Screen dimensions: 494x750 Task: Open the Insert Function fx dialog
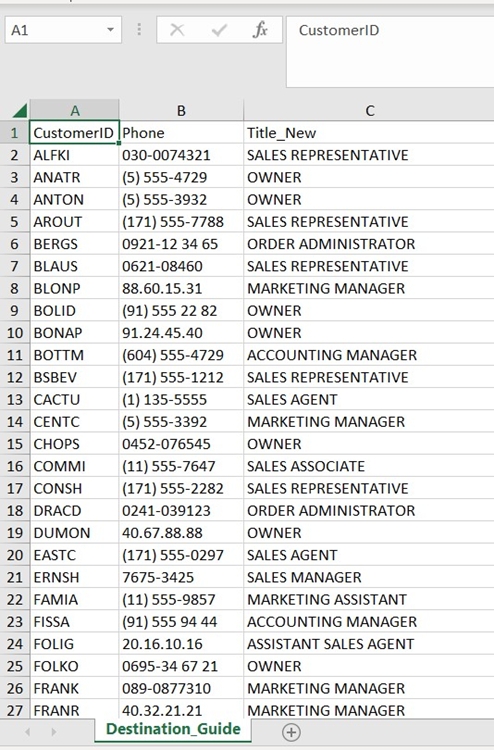pyautogui.click(x=260, y=30)
